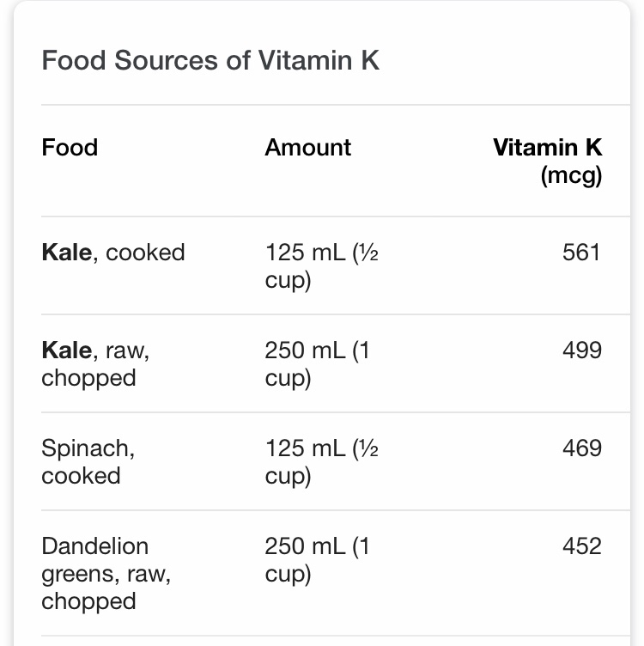Select the 469 vitamin K value
Image resolution: width=644 pixels, height=646 pixels.
click(x=581, y=448)
